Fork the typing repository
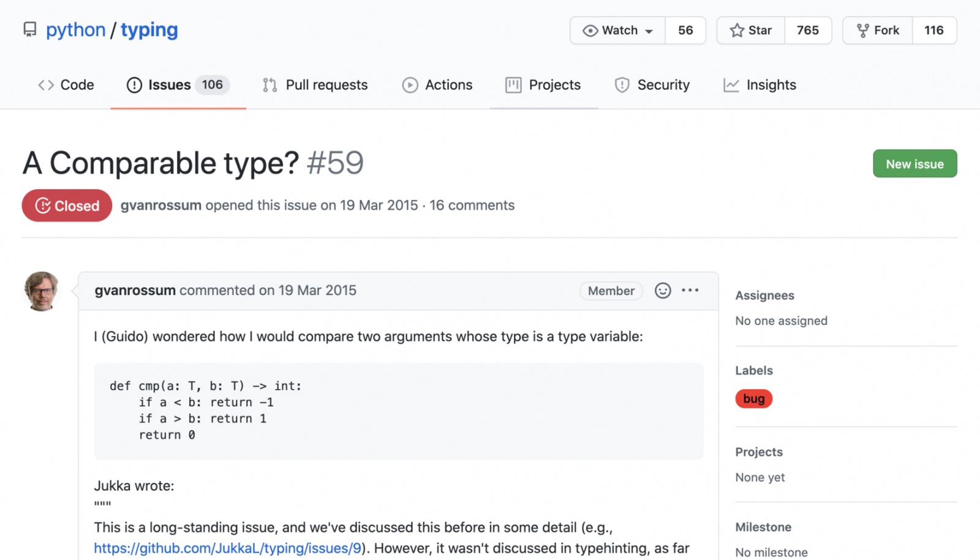Image resolution: width=980 pixels, height=560 pixels. tap(878, 30)
